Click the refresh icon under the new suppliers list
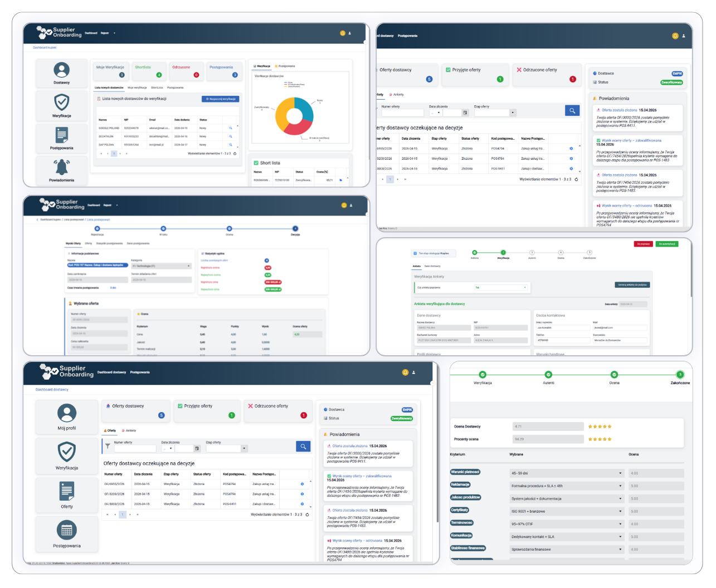The width and height of the screenshot is (716, 588). pos(235,154)
